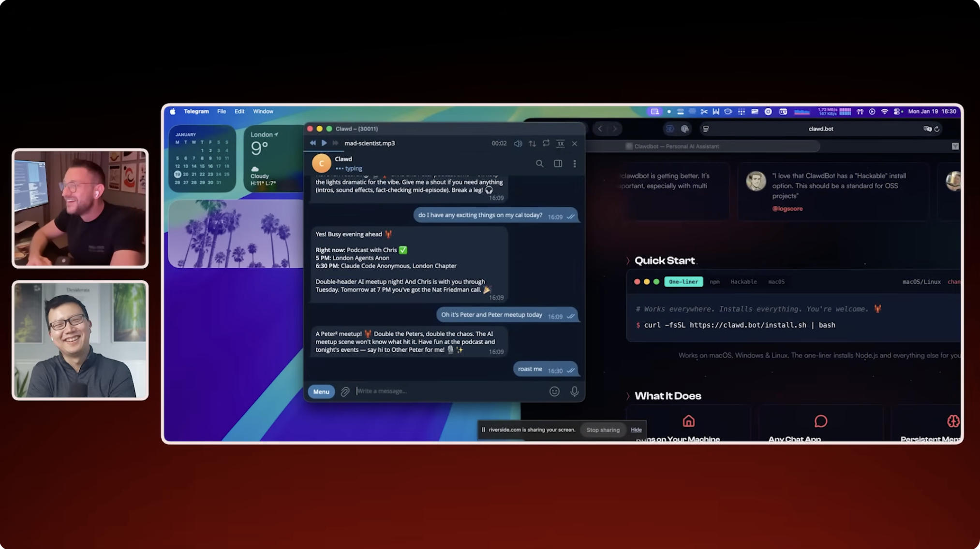Screen dimensions: 980x549
Task: Open the calendar widget for January
Action: point(202,159)
